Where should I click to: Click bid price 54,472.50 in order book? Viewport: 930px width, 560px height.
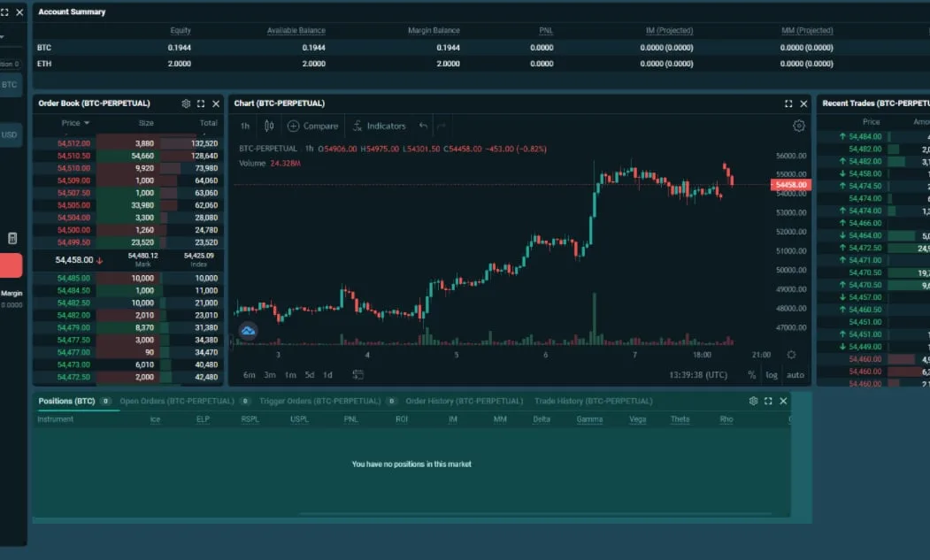point(73,377)
